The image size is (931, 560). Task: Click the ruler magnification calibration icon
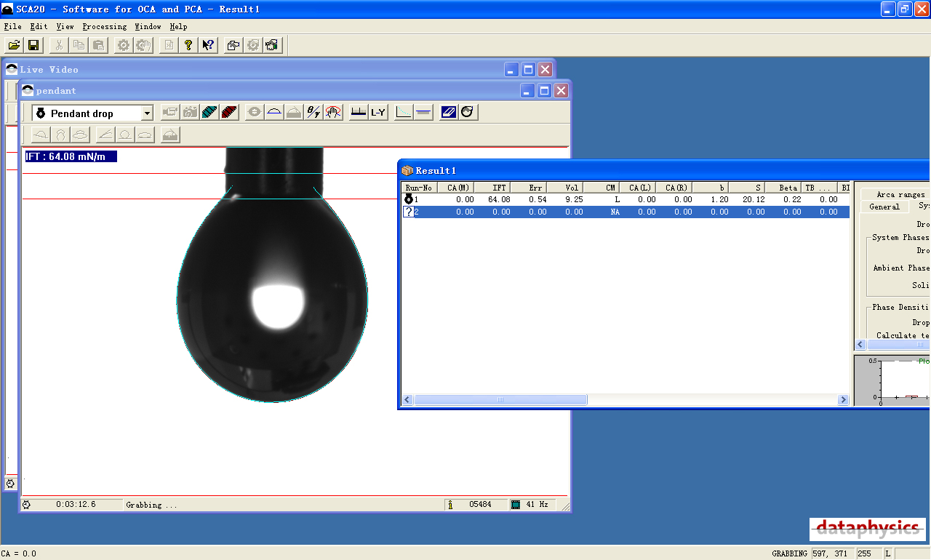pyautogui.click(x=359, y=112)
